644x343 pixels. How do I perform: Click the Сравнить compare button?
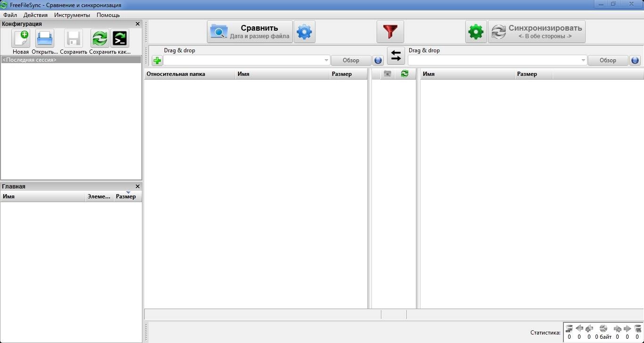[250, 32]
